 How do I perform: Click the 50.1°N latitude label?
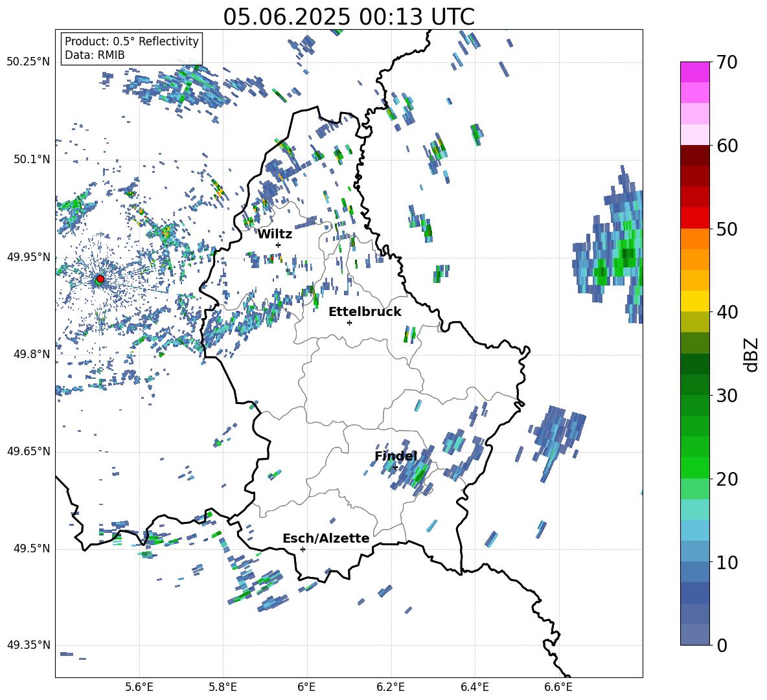(x=32, y=160)
